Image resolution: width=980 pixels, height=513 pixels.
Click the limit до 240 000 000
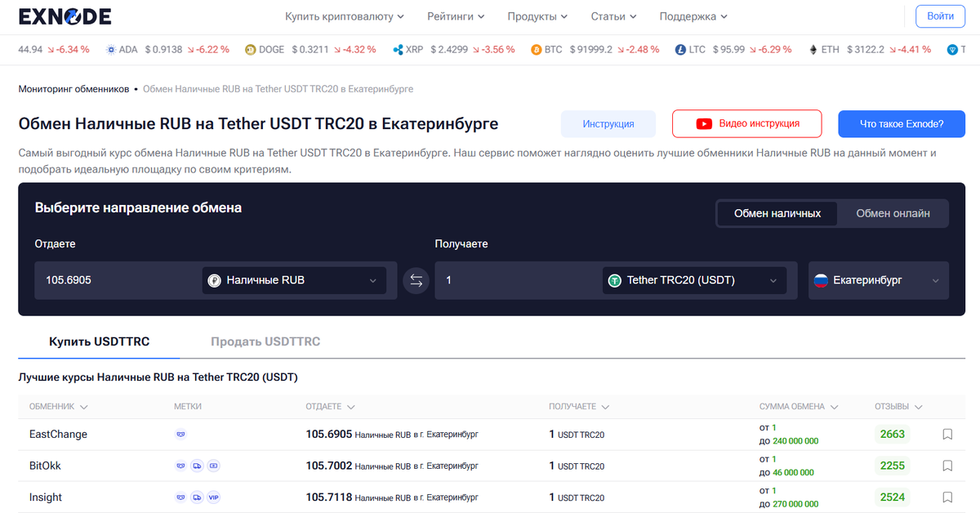pos(789,441)
